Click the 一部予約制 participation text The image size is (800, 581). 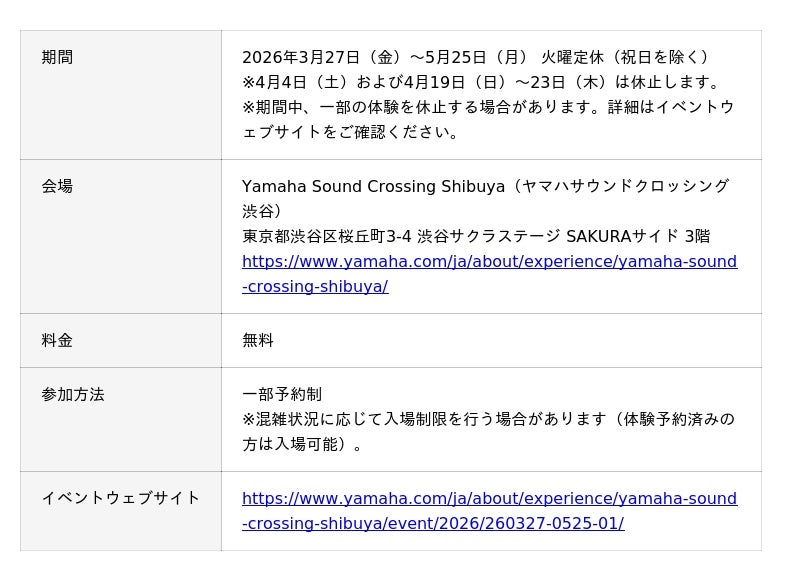point(282,394)
